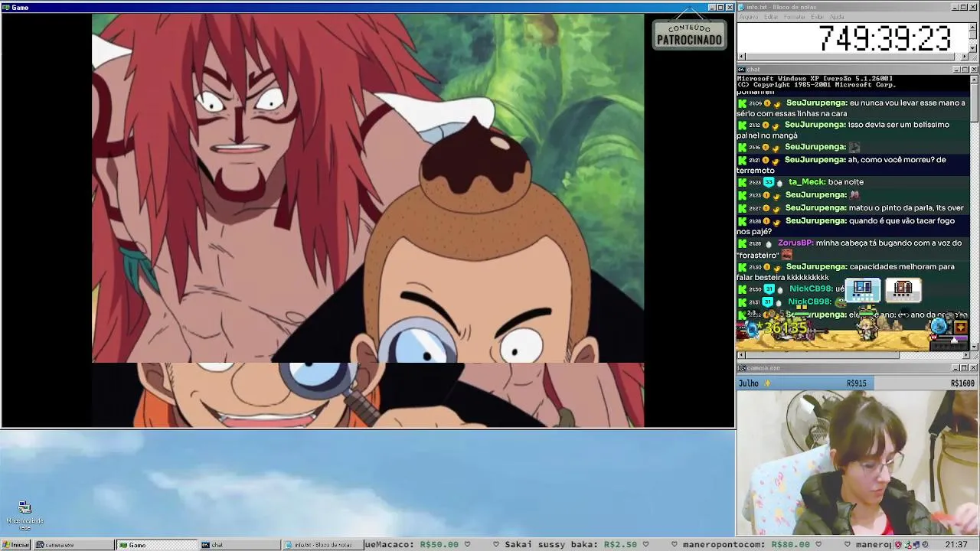The image size is (980, 551).
Task: Click the chat horizontal scroll left arrow
Action: 740,355
